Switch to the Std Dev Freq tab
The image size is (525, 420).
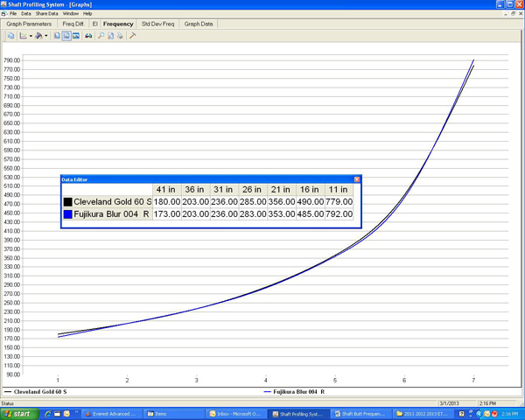point(157,24)
